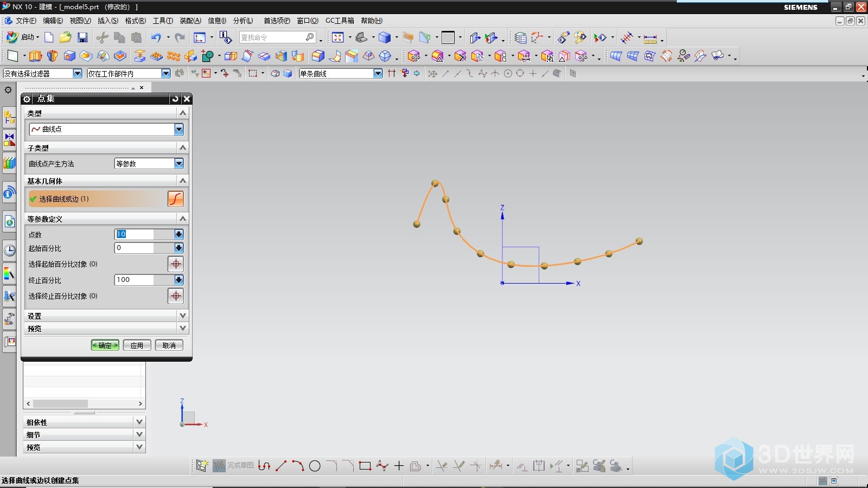
Task: Select the Line sketch tool
Action: (x=281, y=466)
